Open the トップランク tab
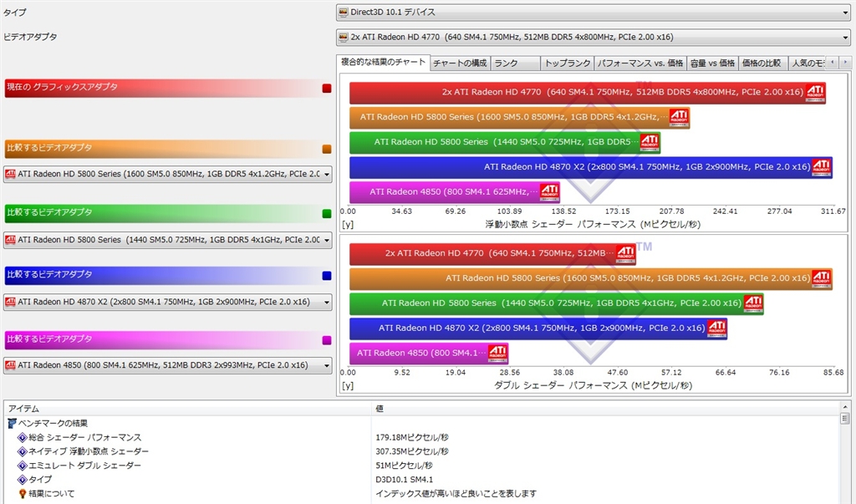 coord(568,64)
